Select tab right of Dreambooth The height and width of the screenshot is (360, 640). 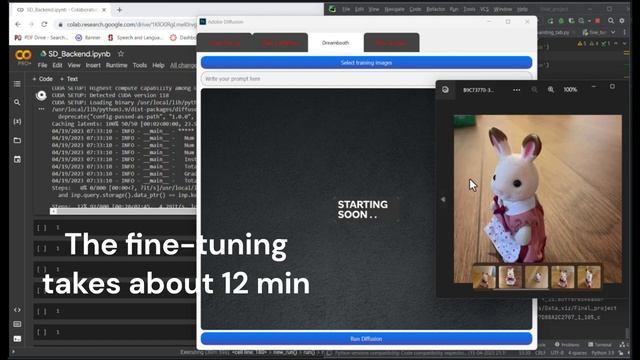point(391,43)
